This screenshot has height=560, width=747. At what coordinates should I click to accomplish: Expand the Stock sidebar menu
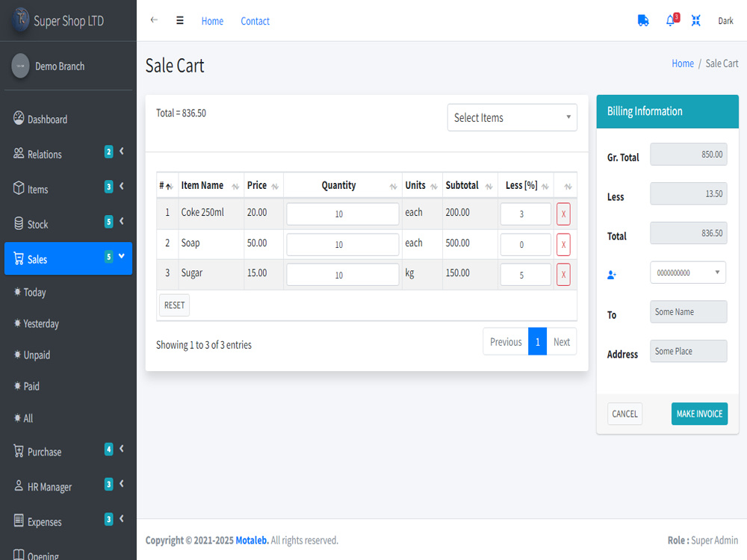point(68,223)
